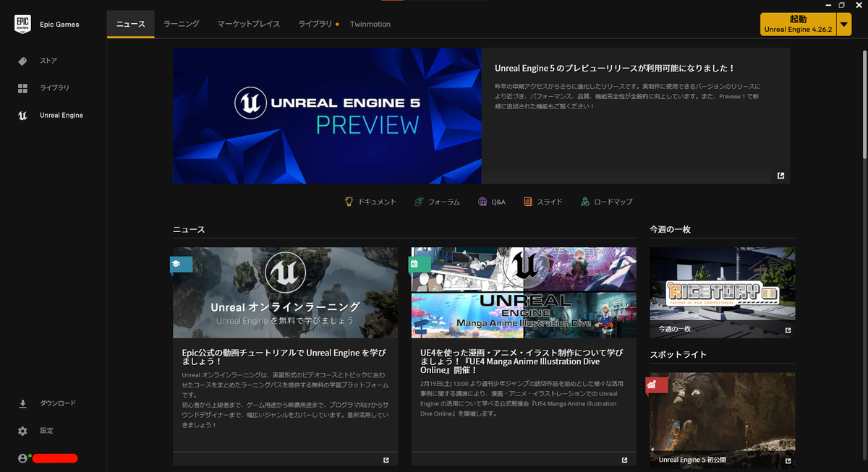Viewport: 868px width, 472px height.
Task: Click the ニュース section heading
Action: [189, 230]
